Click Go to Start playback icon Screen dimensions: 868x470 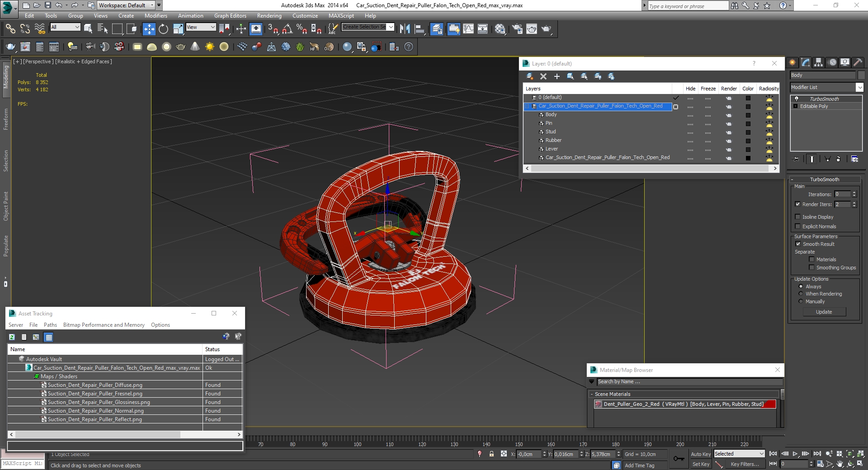click(773, 453)
